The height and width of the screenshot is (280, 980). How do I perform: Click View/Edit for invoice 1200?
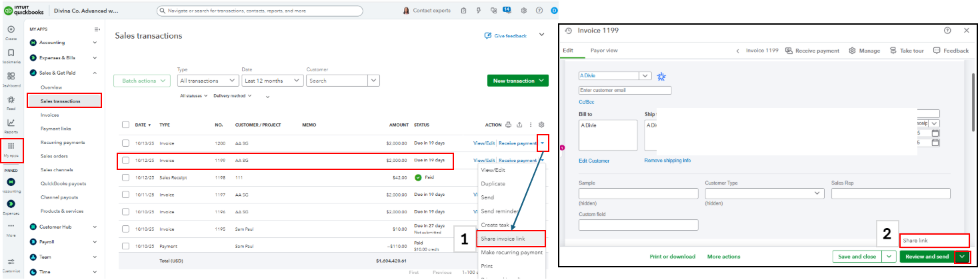coord(484,143)
